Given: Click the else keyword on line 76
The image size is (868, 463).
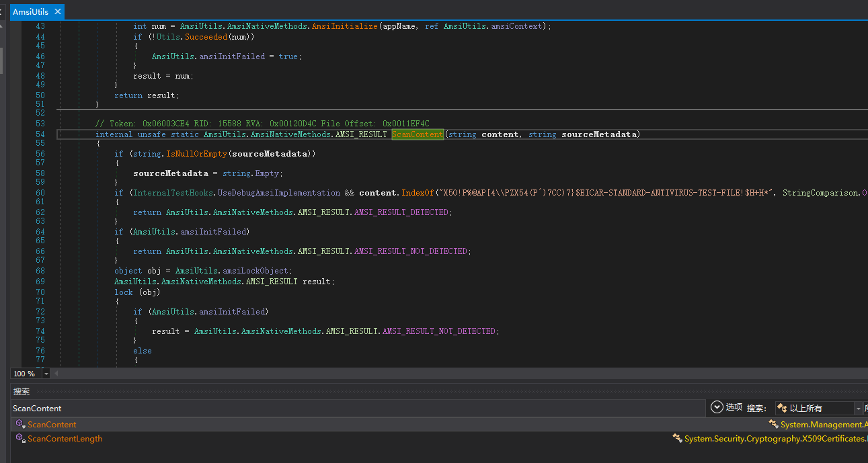Looking at the screenshot, I should pos(143,351).
